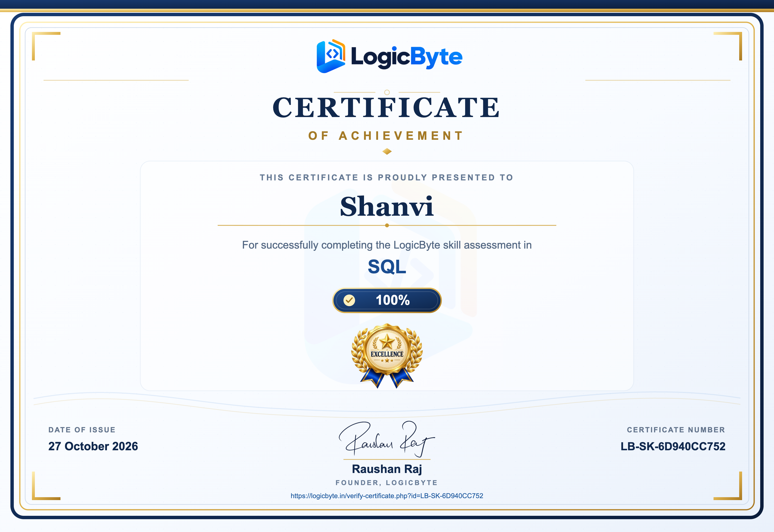Click the DATE OF ISSUE label
Image resolution: width=774 pixels, height=532 pixels.
(x=82, y=430)
